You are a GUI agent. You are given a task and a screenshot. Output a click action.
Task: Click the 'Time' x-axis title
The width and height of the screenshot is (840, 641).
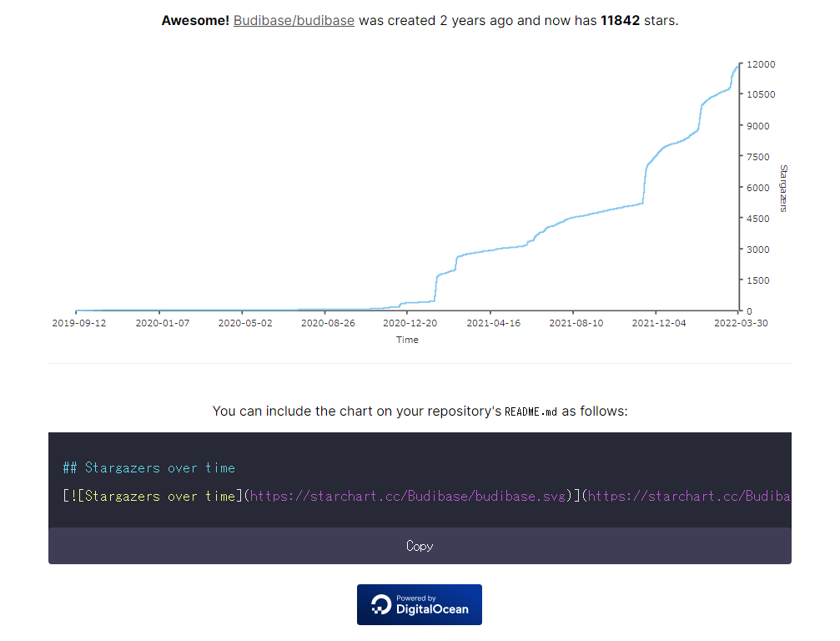tap(407, 340)
